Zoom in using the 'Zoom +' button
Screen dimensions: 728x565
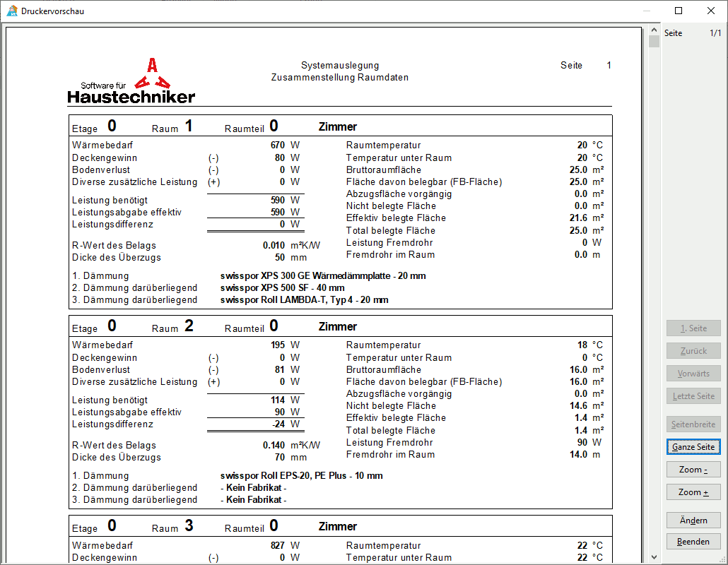(693, 492)
